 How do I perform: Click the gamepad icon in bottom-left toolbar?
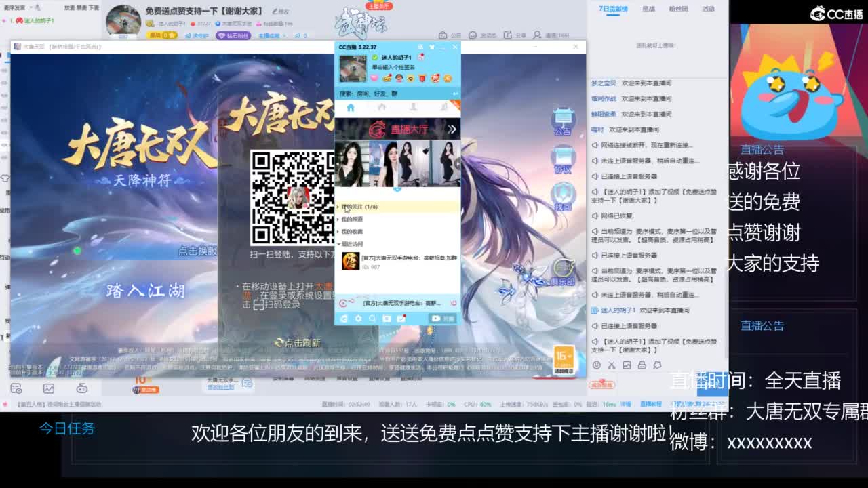(81, 388)
